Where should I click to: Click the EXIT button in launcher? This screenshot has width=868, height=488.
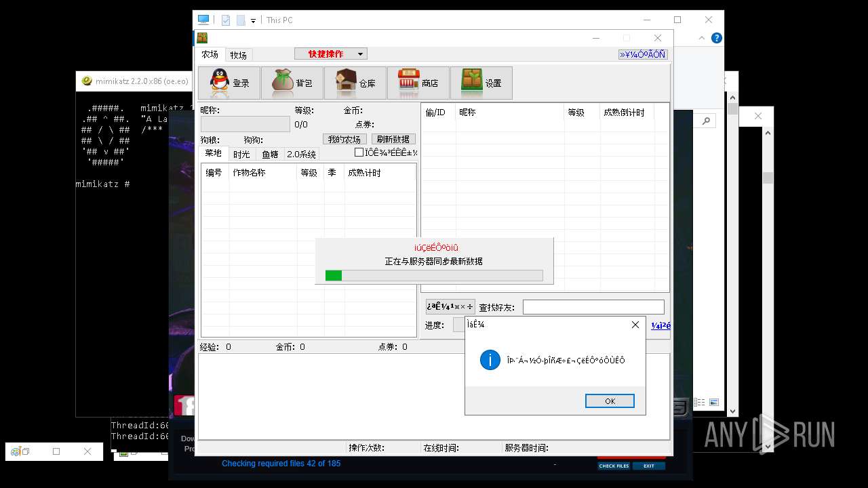(x=649, y=466)
